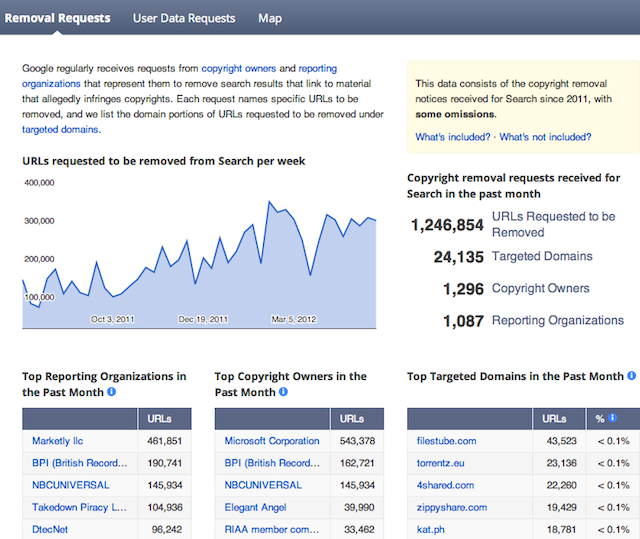Viewport: 640px width, 539px height.
Task: Click the 22,260 value for 4shared.com
Action: [562, 485]
